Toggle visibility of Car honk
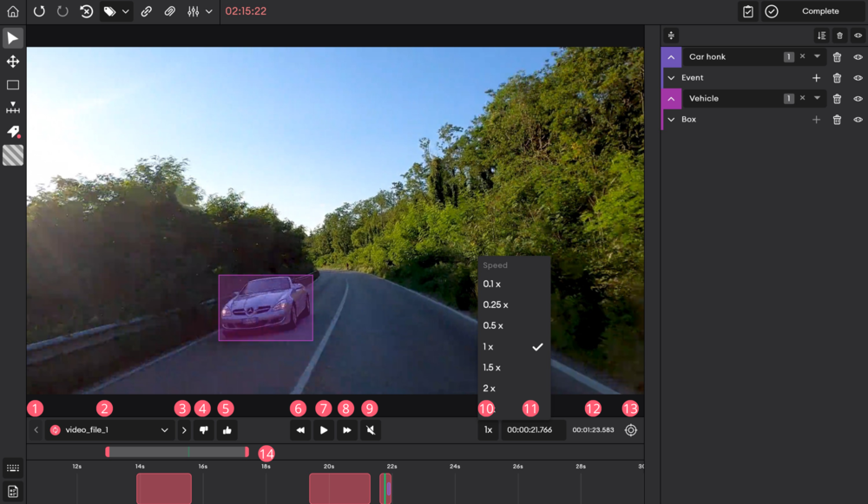 858,57
